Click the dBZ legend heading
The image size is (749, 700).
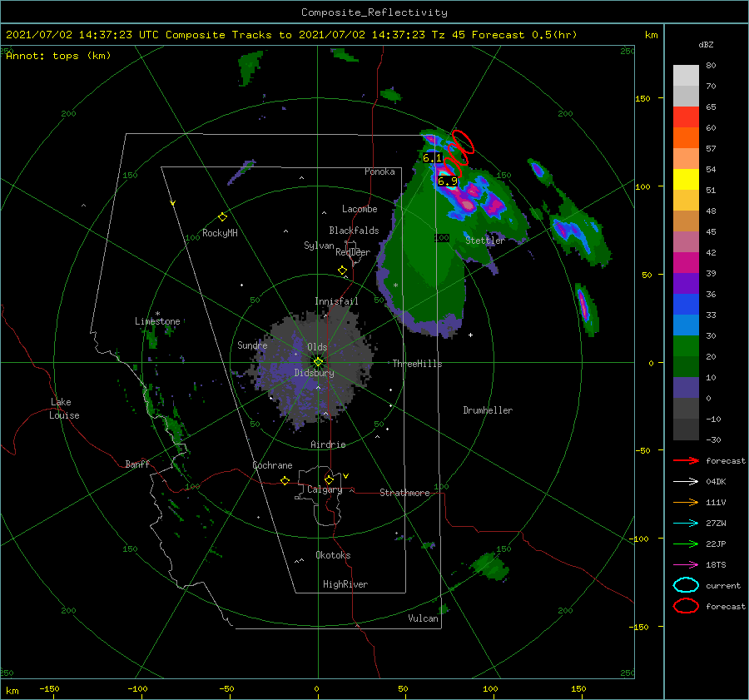706,45
